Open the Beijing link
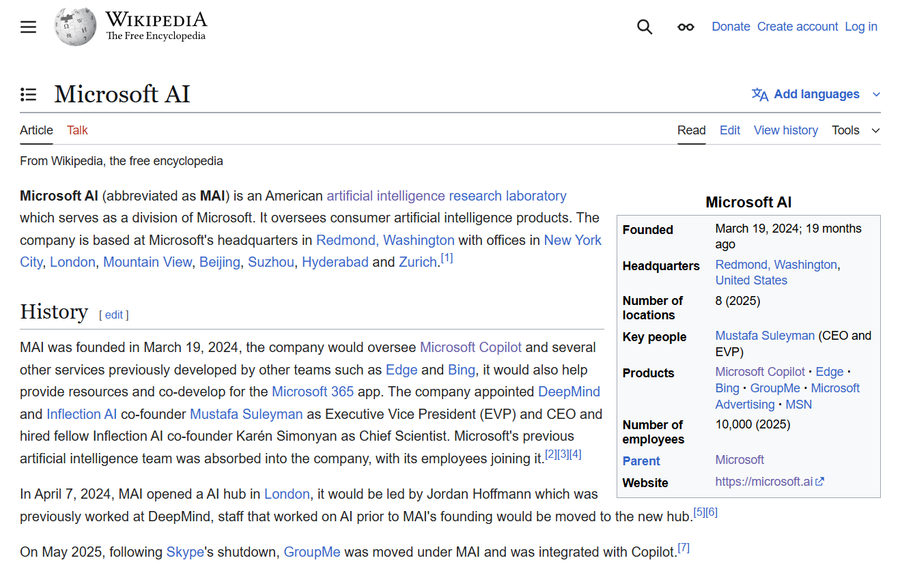Image resolution: width=900 pixels, height=569 pixels. 220,262
